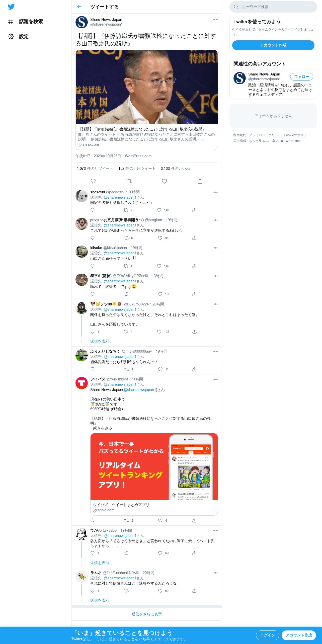Open more options on ツイバズ reply
Screen dimensions: 322x644
pos(215,379)
